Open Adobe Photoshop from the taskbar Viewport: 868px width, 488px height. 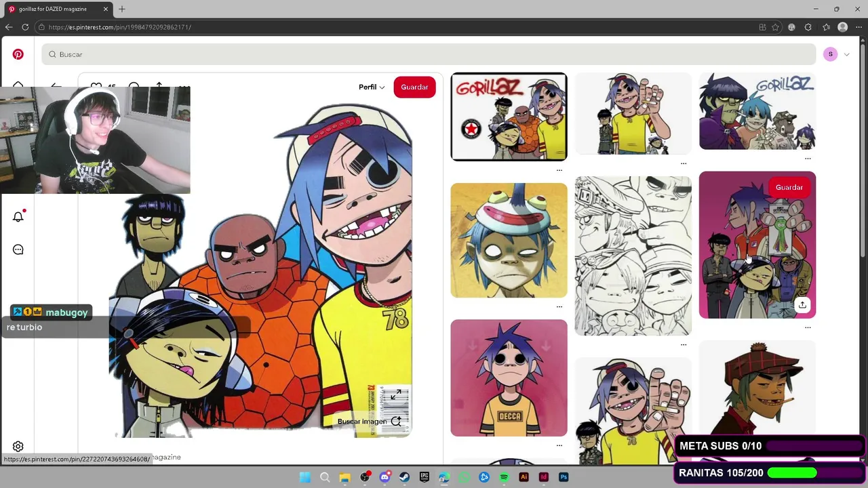pyautogui.click(x=564, y=477)
